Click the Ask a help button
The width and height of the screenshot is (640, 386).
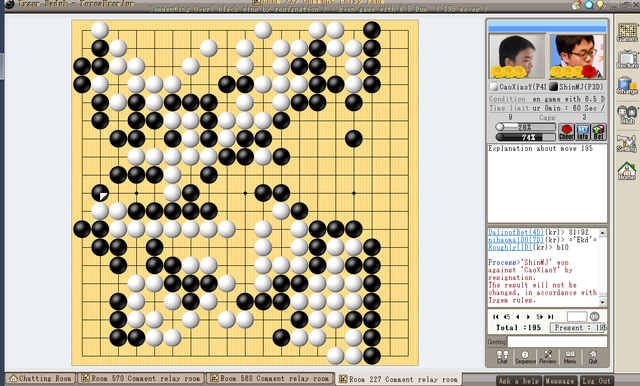pyautogui.click(x=519, y=381)
